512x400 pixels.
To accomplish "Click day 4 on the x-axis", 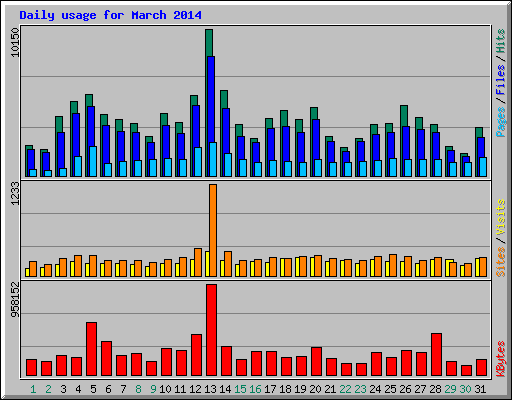I will click(78, 389).
